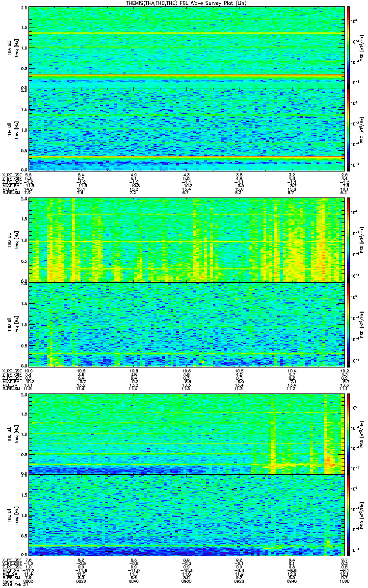Click the X_RE_GSE row label under THA panels

(11, 174)
